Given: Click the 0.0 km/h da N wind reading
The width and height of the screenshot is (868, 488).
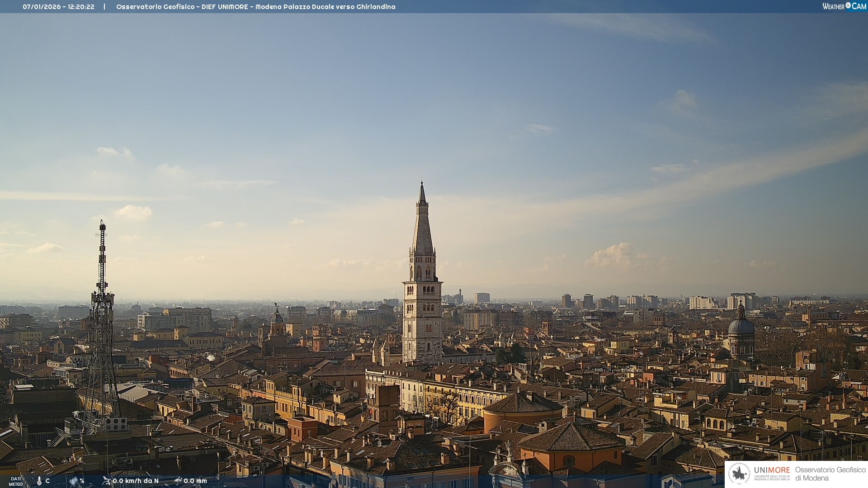Looking at the screenshot, I should [x=136, y=481].
